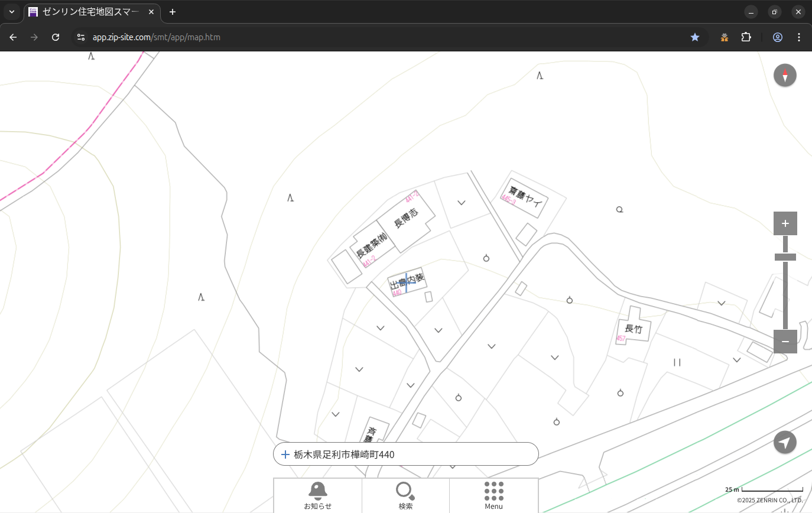
Task: Click the compass north-reset icon
Action: (x=785, y=76)
